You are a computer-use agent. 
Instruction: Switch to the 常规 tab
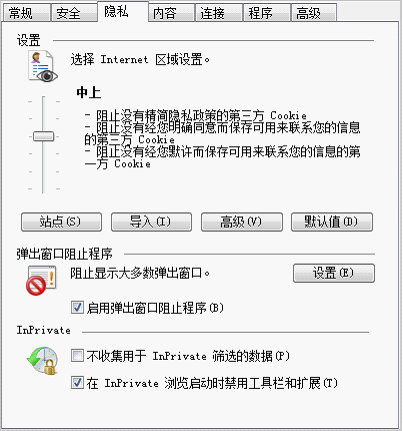[x=26, y=13]
